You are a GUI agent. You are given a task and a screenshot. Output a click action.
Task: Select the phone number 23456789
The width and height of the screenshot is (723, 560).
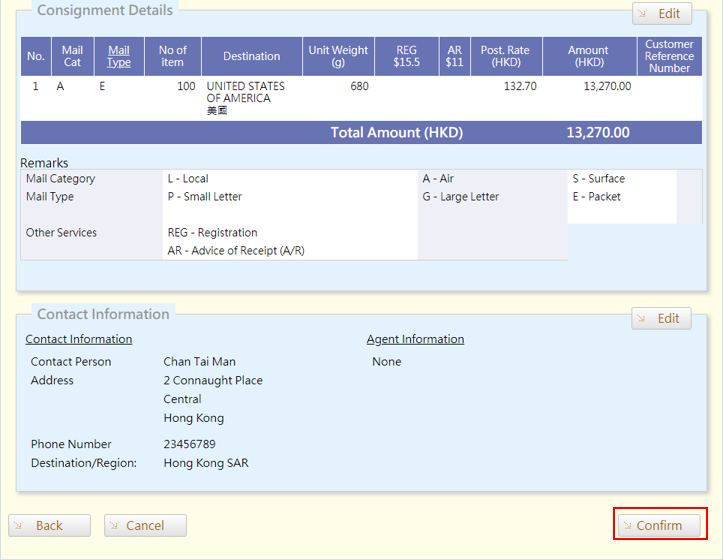pos(189,444)
